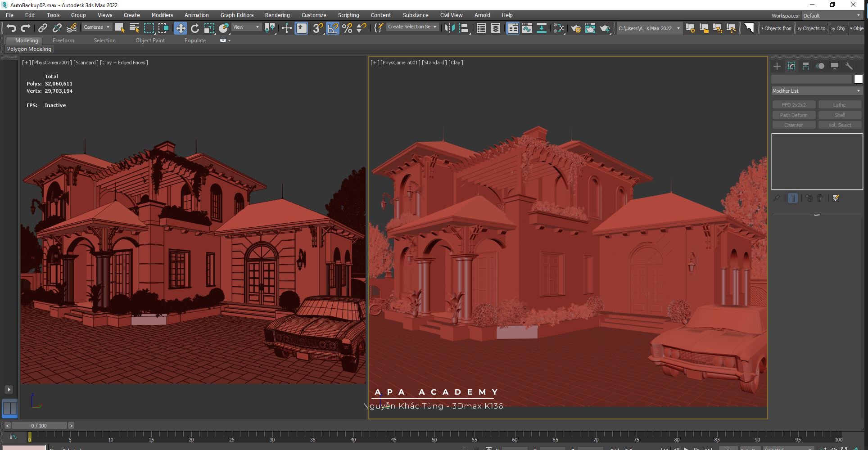Open the Workspaces Default dropdown
This screenshot has width=868, height=450.
click(832, 16)
